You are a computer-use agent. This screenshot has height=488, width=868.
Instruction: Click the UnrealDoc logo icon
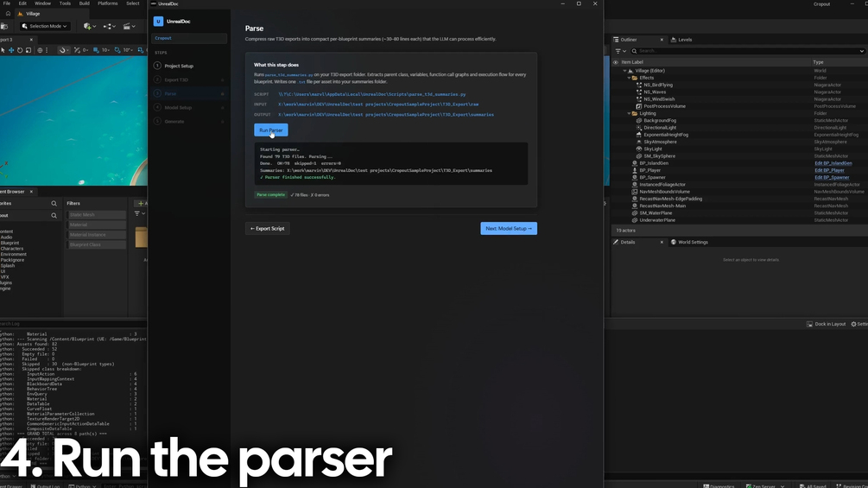click(158, 21)
